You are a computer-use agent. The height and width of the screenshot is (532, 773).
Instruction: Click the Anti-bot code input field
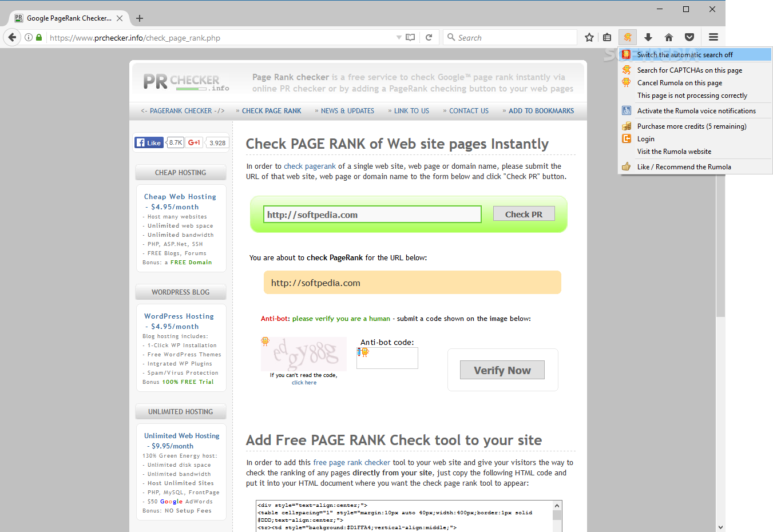[387, 358]
